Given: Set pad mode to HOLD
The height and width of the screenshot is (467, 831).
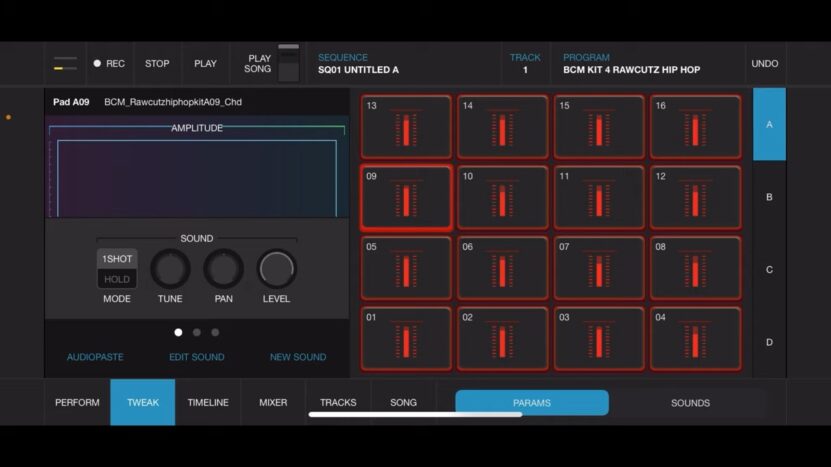Looking at the screenshot, I should [117, 279].
